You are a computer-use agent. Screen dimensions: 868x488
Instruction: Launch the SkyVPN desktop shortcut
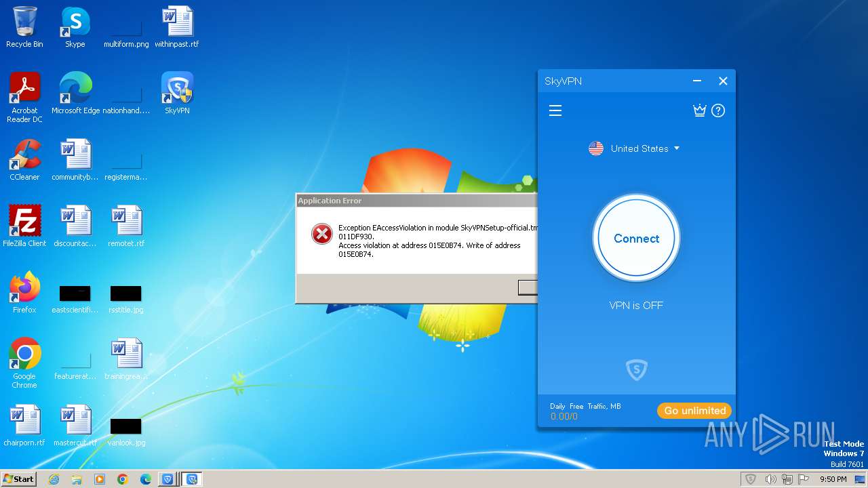click(177, 94)
